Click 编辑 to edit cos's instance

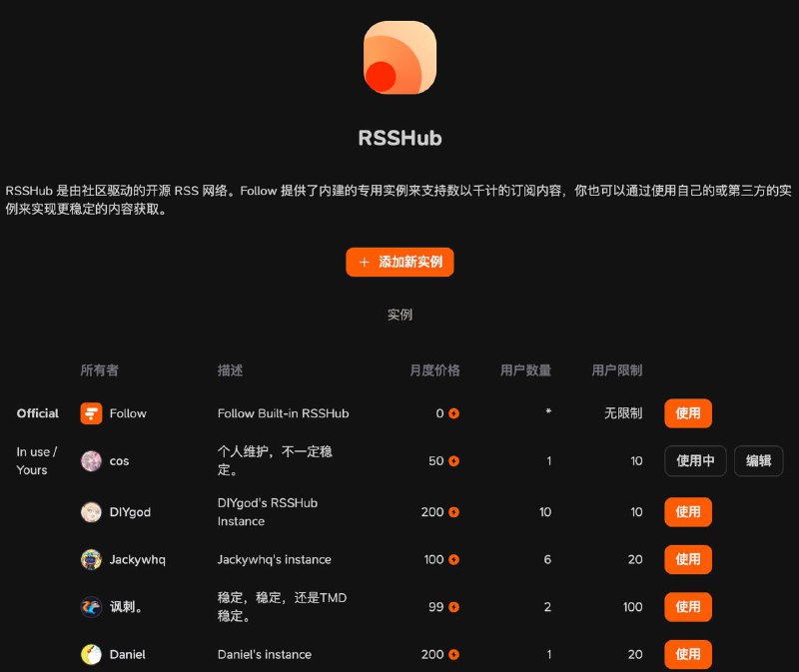[x=758, y=461]
